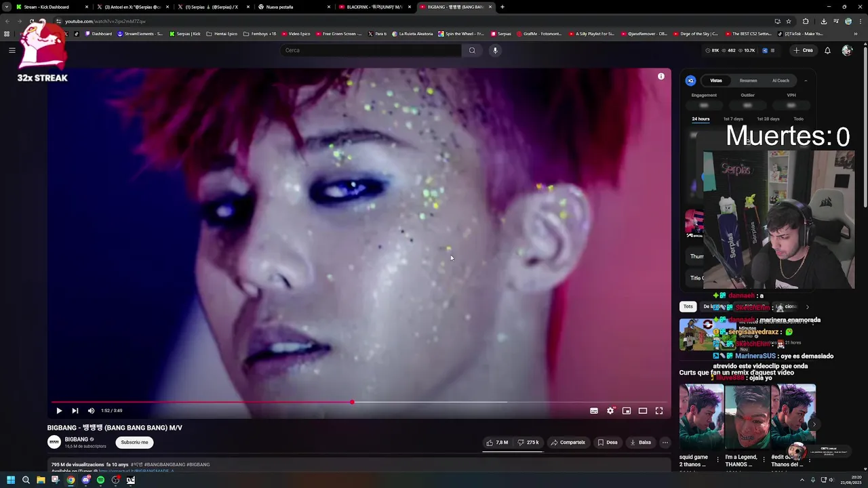The image size is (868, 488).
Task: Open vidIQ extension icon in header
Action: tap(765, 50)
